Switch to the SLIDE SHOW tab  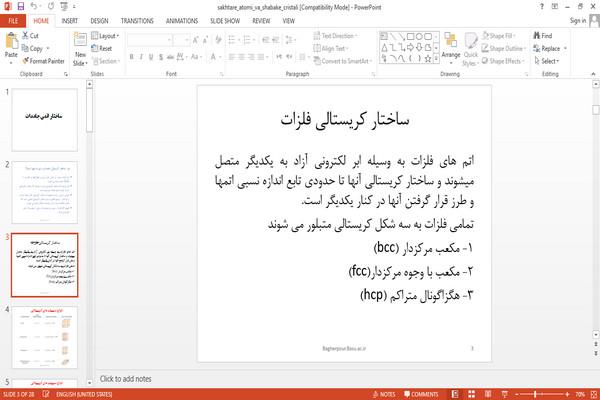click(225, 21)
